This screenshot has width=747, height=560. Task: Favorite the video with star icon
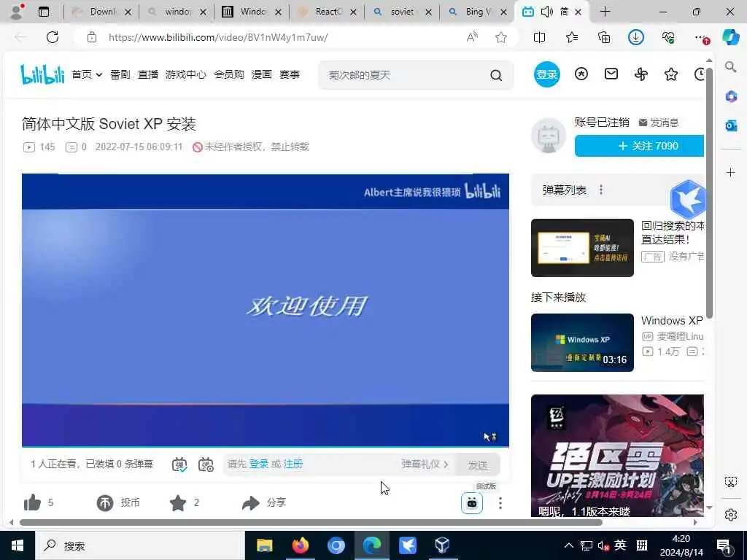point(178,502)
